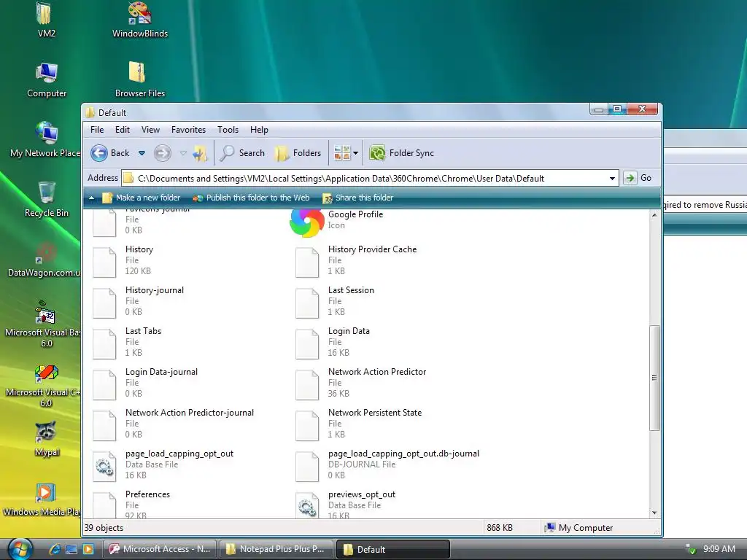Screen dimensions: 747x560
Task: Click Show Desktop quick launch icon
Action: [x=71, y=549]
